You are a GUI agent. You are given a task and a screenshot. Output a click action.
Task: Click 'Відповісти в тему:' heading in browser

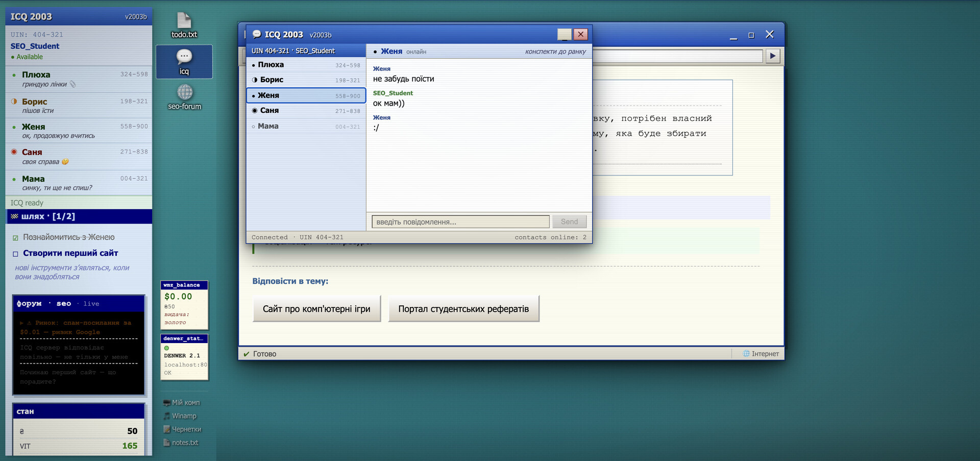pos(290,281)
